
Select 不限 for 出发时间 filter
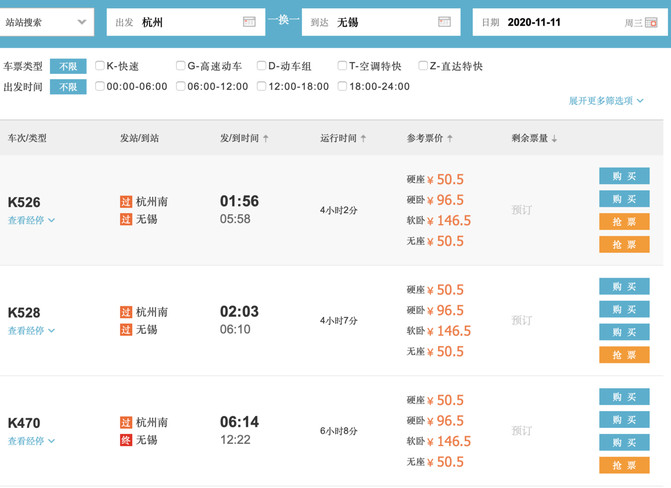pos(68,87)
